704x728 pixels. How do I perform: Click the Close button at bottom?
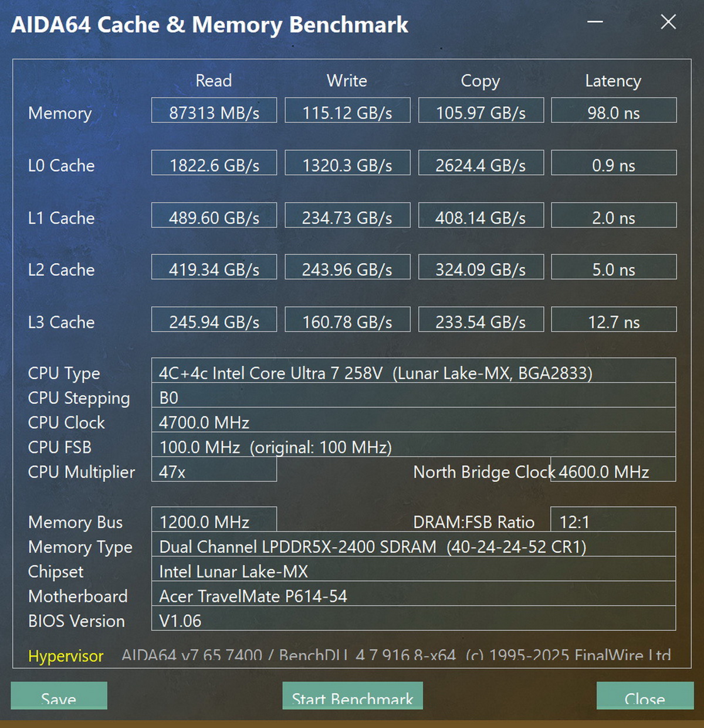[644, 696]
